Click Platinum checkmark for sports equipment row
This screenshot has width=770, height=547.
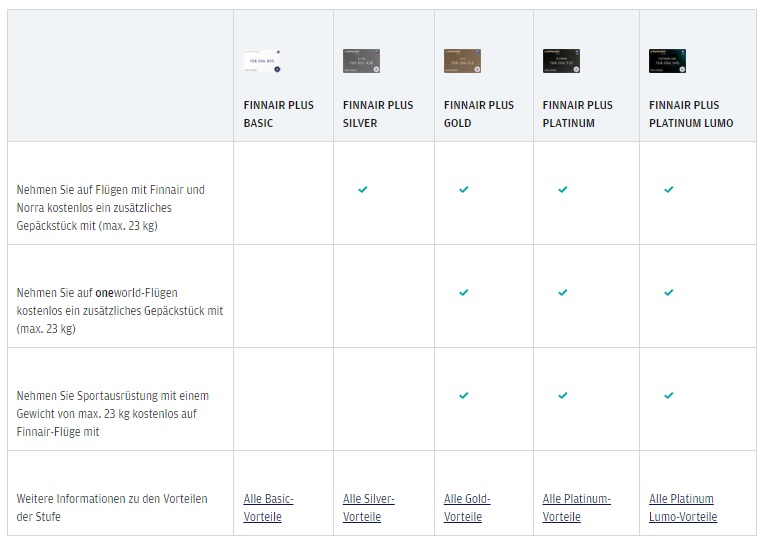tap(563, 396)
